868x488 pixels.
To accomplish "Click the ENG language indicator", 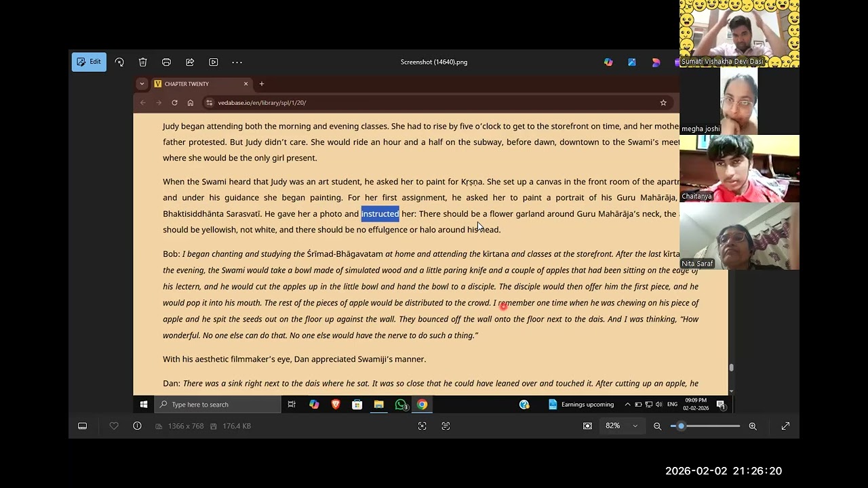I will (x=672, y=405).
